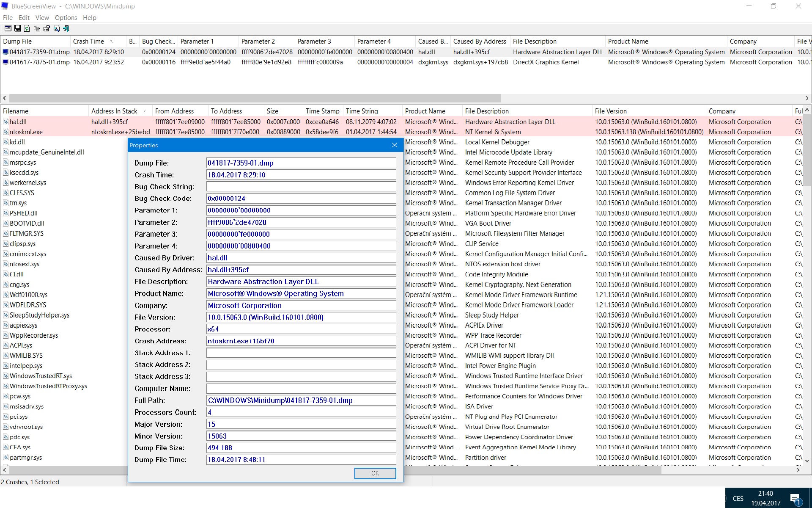Viewport: 812px width, 508px height.
Task: Open the View menu
Action: [42, 18]
